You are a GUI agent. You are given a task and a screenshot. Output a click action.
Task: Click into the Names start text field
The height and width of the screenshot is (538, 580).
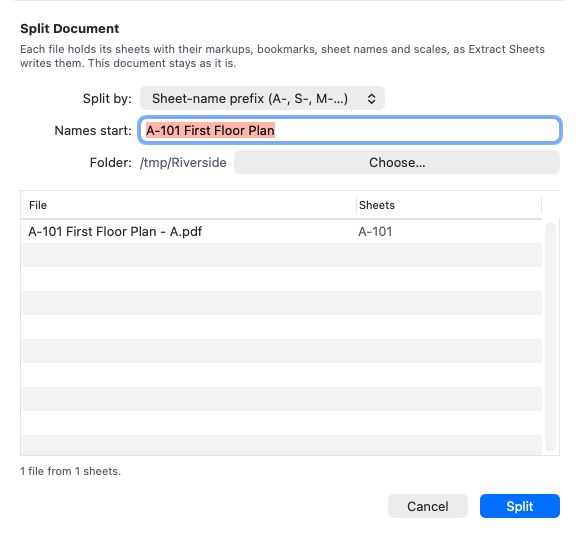point(350,130)
